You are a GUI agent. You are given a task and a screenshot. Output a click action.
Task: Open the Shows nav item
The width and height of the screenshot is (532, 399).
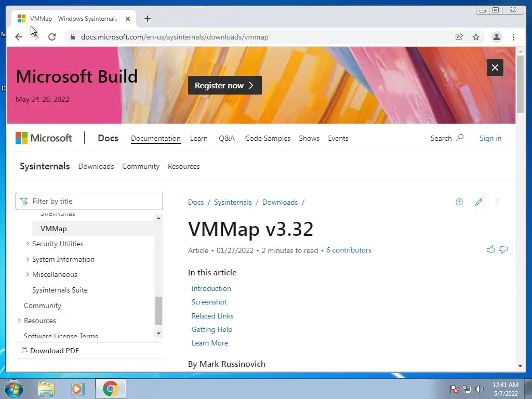[309, 138]
